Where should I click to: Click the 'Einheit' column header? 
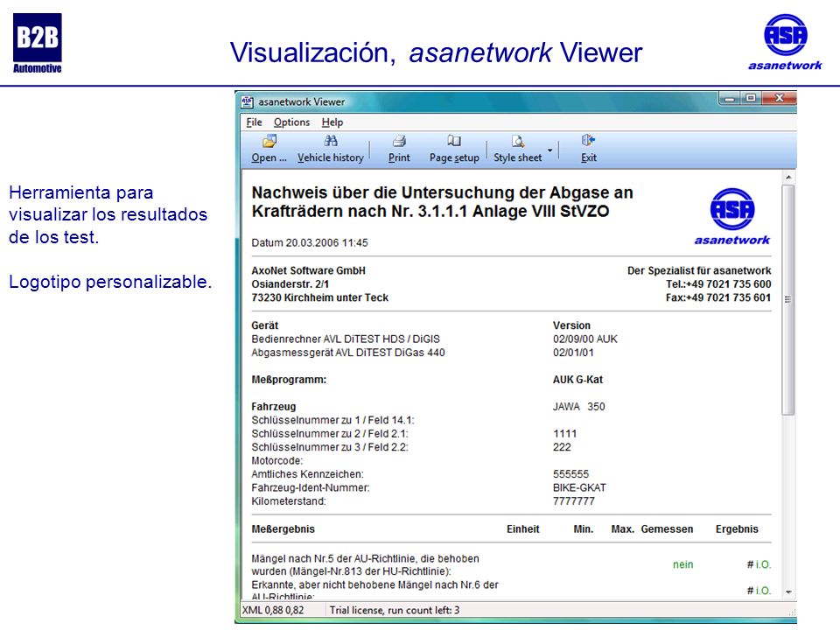point(523,529)
